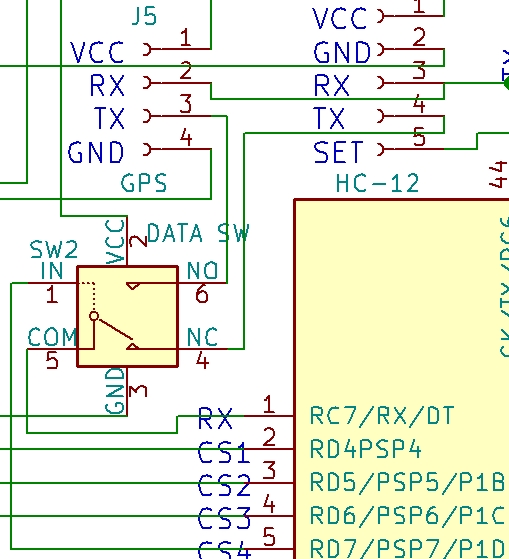Select the COM pin 5 of switch

52,349
